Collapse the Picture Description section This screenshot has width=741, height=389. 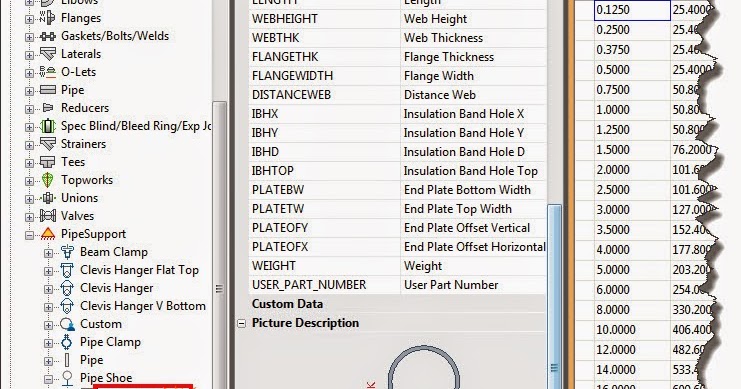241,324
